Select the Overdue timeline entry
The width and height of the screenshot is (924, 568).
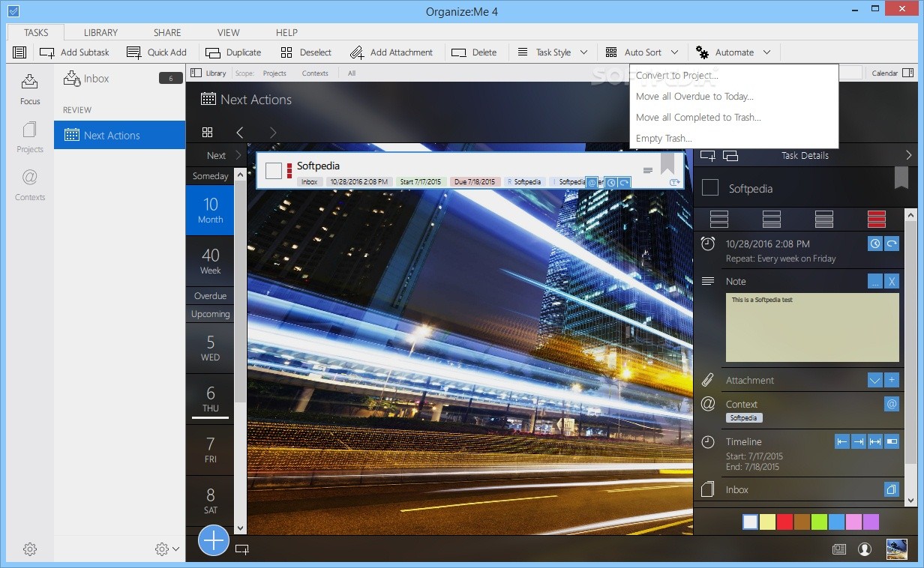(x=210, y=295)
